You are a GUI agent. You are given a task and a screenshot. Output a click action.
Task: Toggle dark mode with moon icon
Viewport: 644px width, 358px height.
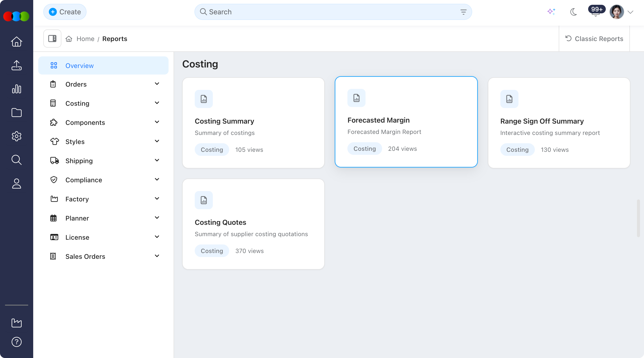coord(574,12)
